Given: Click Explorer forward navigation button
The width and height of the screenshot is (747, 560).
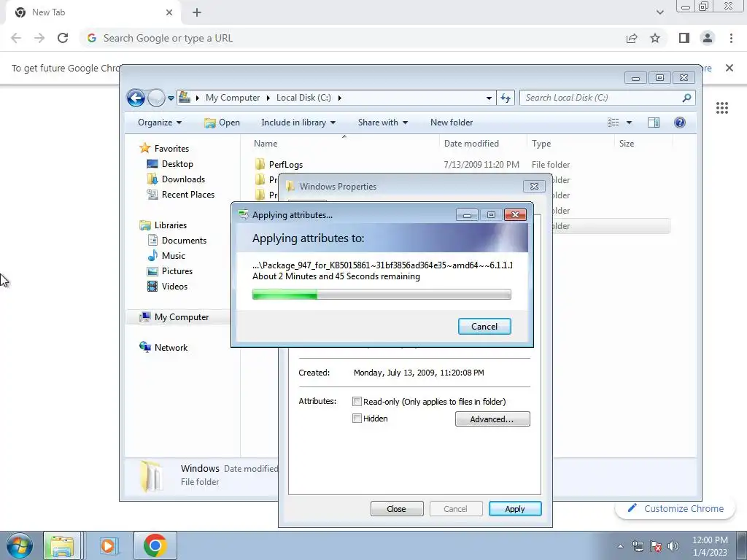Looking at the screenshot, I should (156, 98).
